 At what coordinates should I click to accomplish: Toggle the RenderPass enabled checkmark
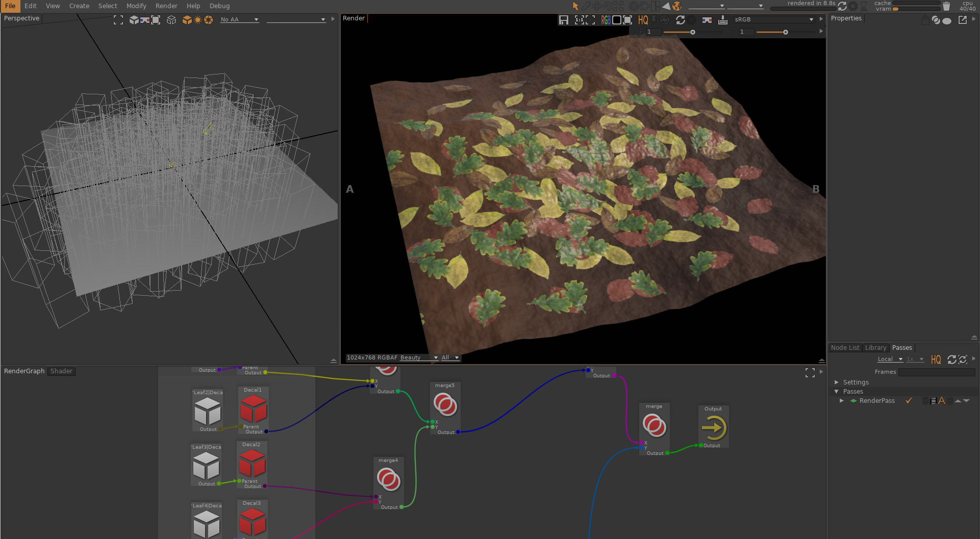click(x=909, y=401)
